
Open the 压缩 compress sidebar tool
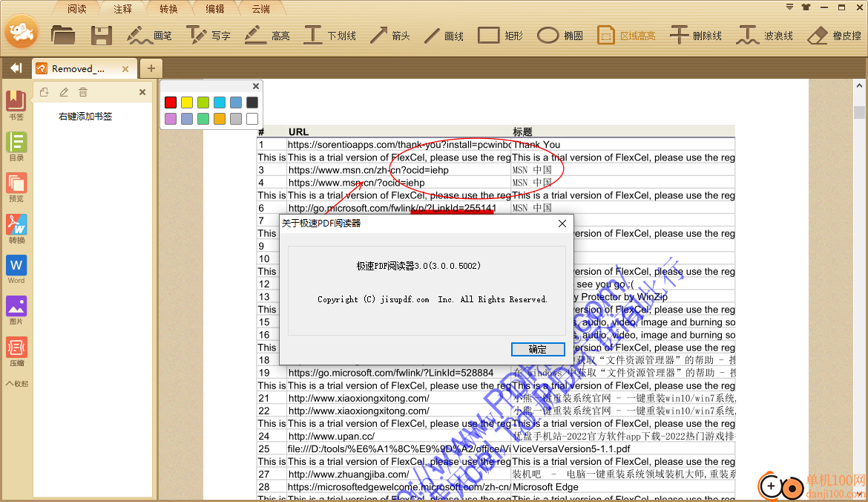tap(16, 352)
